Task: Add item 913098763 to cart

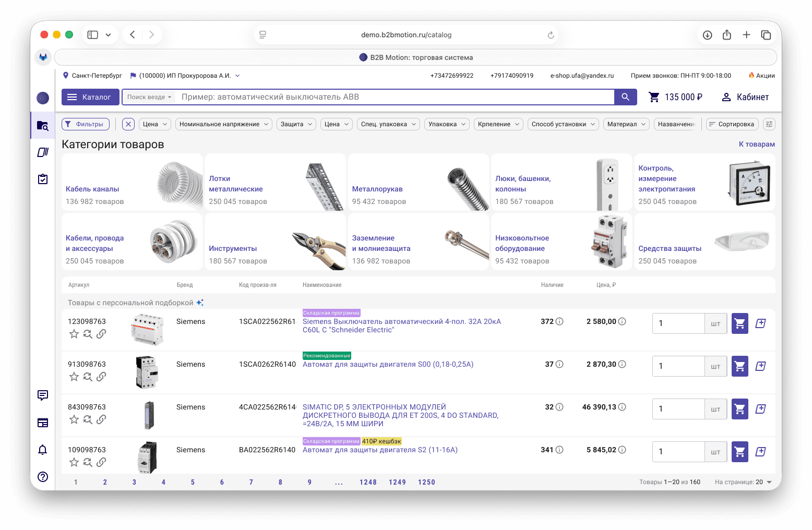Action: [x=740, y=366]
